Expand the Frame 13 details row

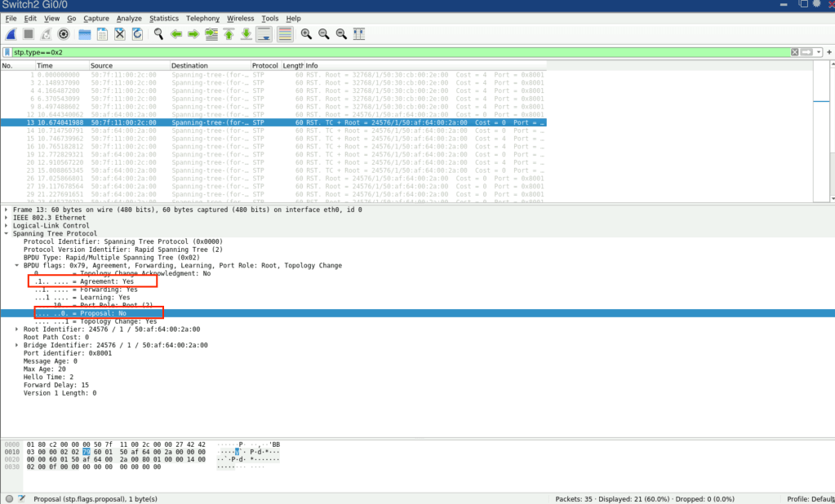[x=7, y=210]
